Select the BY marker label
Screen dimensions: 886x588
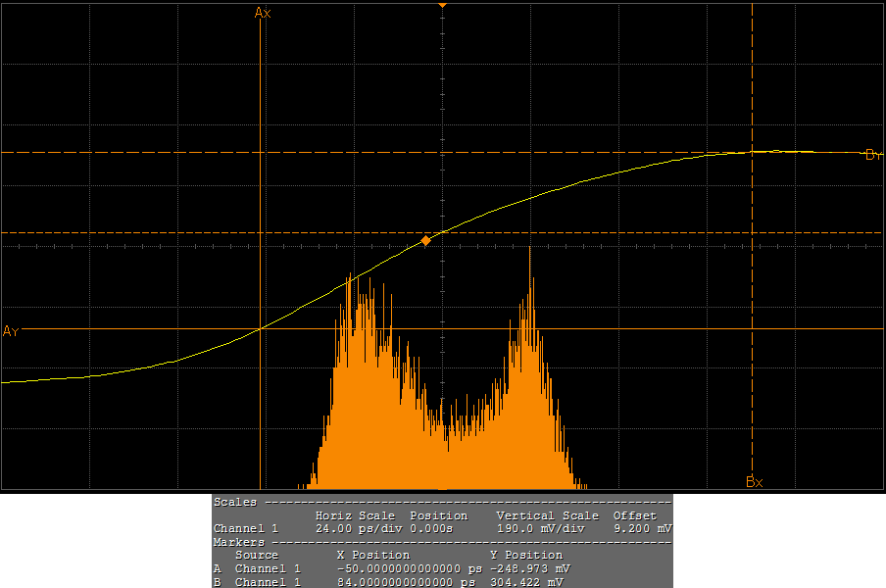click(x=874, y=155)
